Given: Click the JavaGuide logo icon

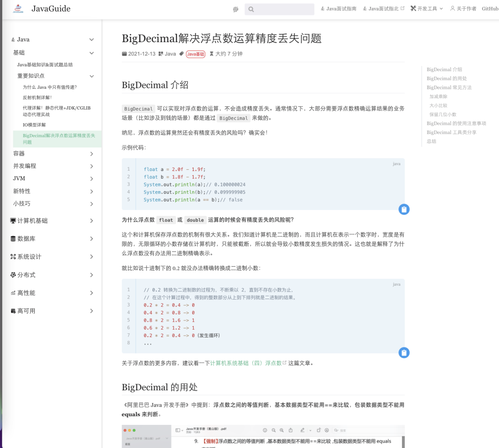Looking at the screenshot, I should coord(18,8).
